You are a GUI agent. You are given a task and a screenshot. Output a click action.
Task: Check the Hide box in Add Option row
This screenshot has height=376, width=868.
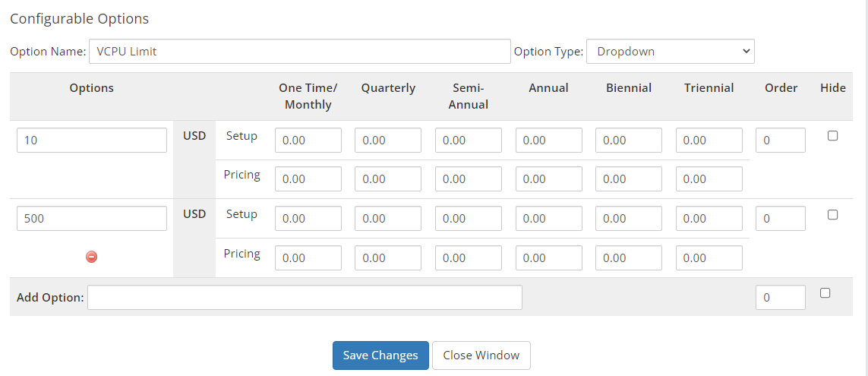pos(825,293)
